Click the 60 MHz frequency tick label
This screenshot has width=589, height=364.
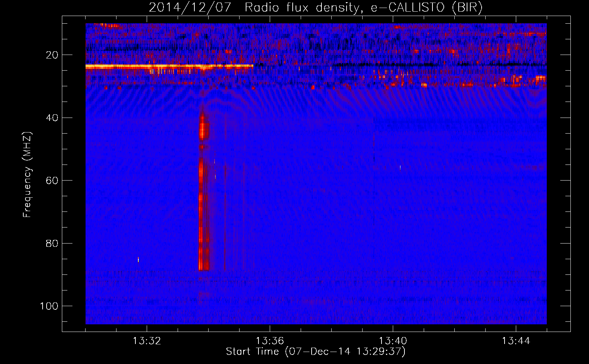click(x=52, y=181)
